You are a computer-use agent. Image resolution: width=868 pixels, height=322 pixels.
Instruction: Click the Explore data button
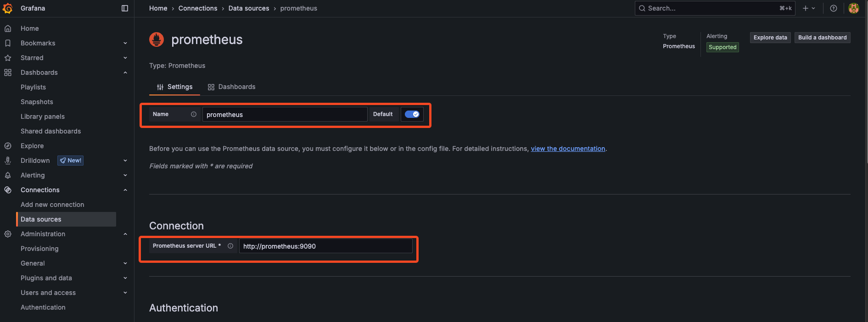pyautogui.click(x=770, y=38)
